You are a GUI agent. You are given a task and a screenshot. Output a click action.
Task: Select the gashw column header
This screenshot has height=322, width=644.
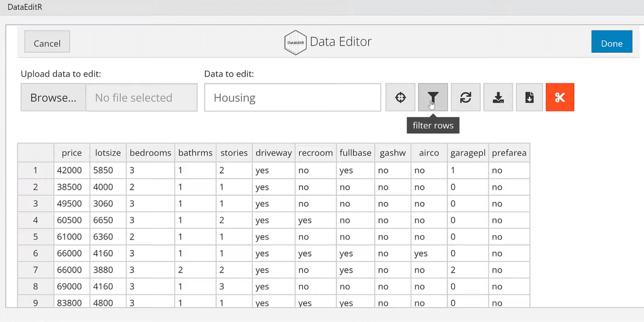coord(393,153)
